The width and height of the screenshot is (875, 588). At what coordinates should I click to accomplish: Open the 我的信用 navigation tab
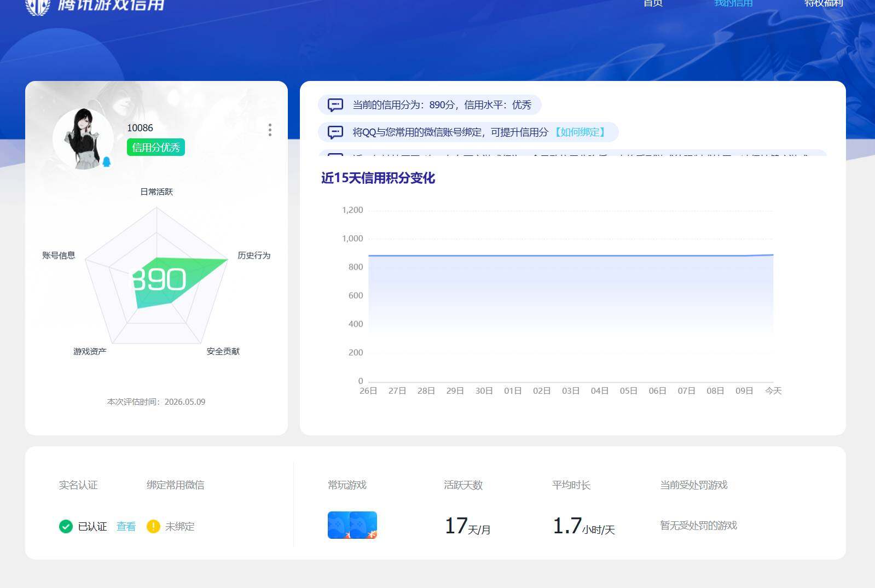(x=733, y=3)
